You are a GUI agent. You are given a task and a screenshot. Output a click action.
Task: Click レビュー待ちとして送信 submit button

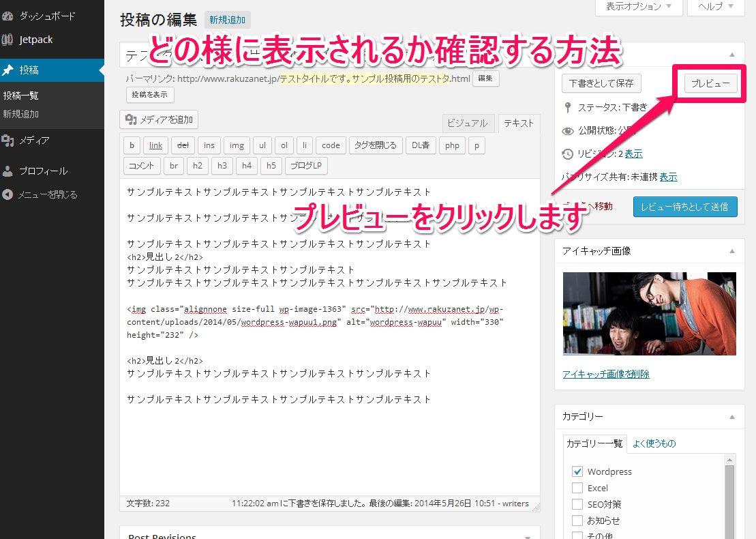pos(685,207)
